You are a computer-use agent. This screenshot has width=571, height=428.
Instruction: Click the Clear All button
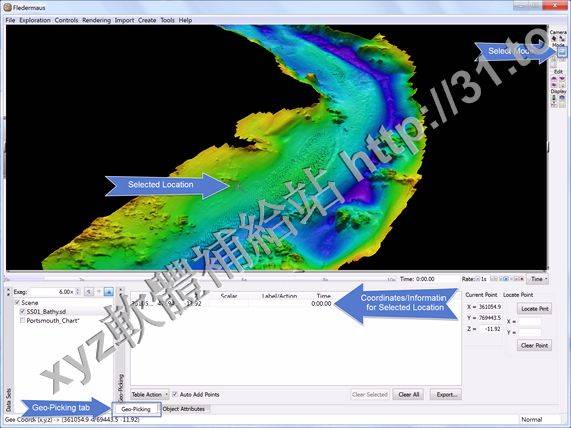[409, 394]
